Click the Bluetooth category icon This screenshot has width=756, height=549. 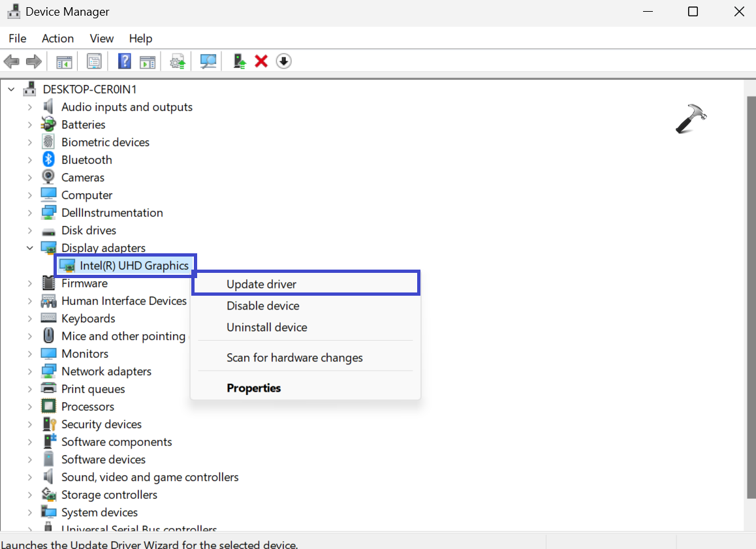click(48, 160)
